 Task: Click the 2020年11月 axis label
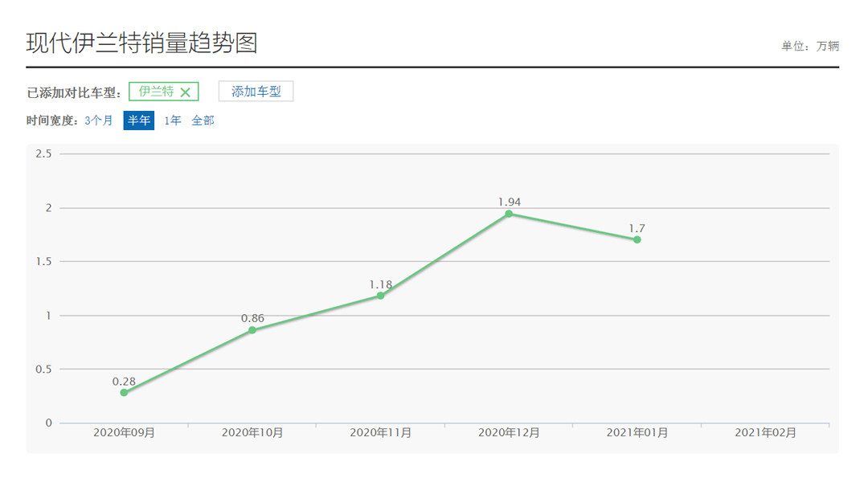(x=380, y=432)
